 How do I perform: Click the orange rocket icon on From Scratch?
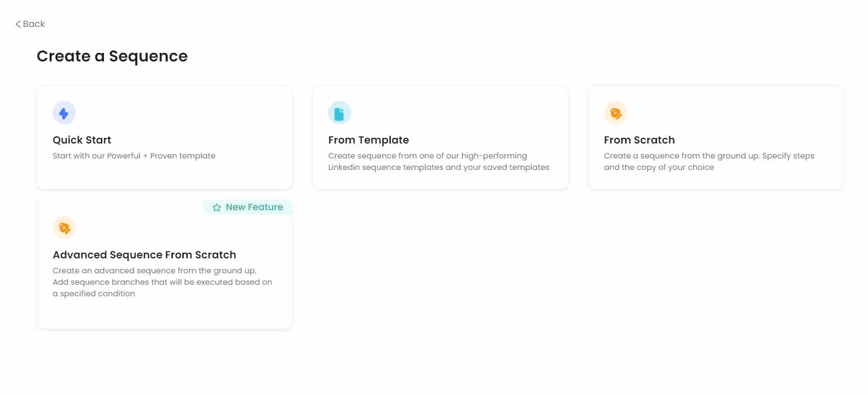(616, 113)
